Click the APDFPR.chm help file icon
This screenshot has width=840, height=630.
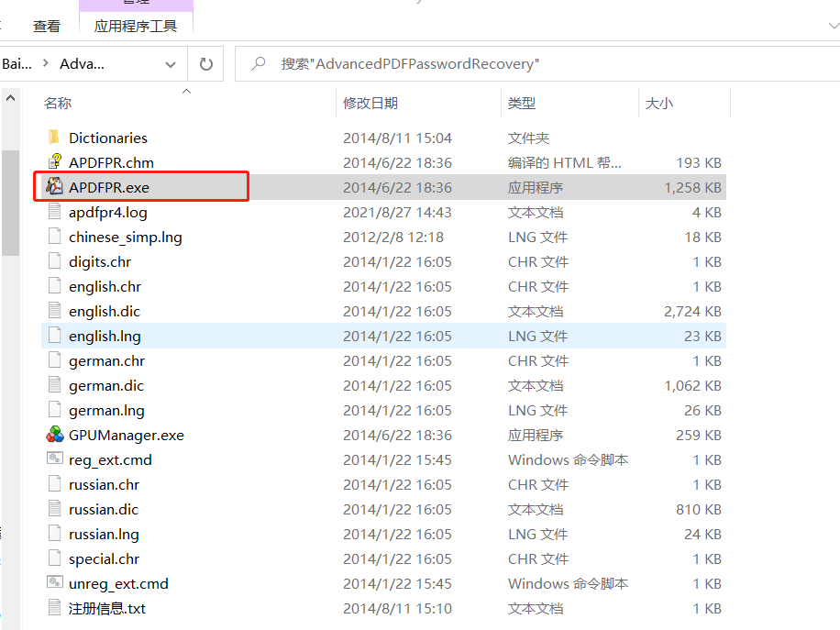54,162
